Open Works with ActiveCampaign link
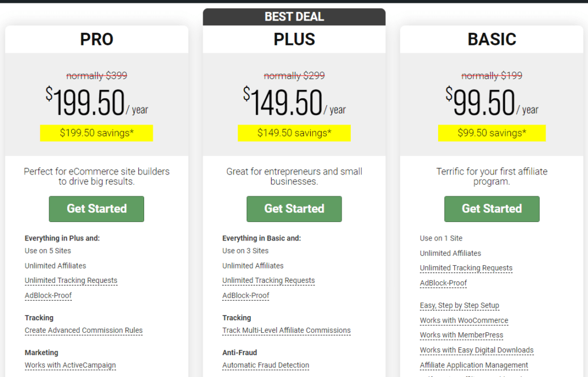 click(x=70, y=366)
